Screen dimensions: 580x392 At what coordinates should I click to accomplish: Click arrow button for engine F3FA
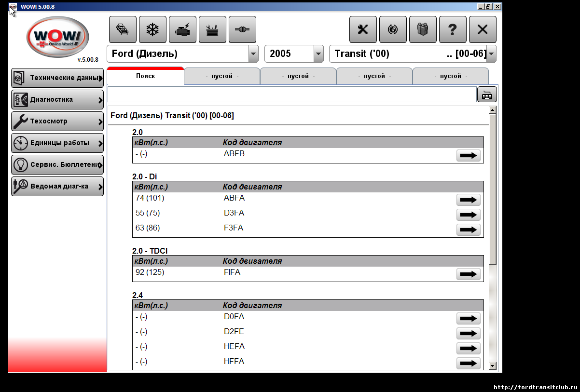[468, 230]
